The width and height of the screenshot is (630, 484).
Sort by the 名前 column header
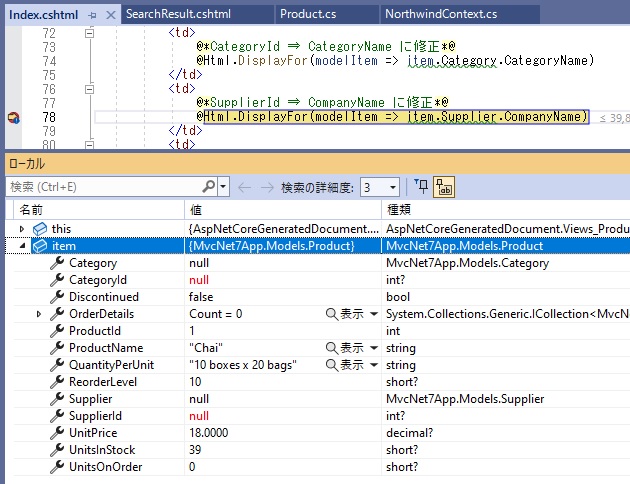99,210
